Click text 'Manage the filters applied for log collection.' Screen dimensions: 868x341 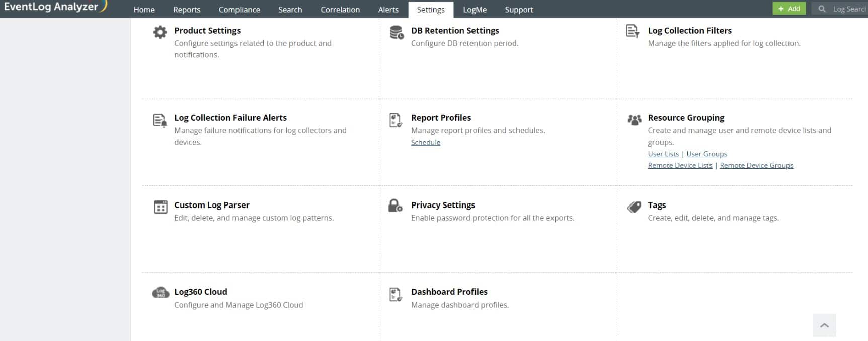[724, 43]
